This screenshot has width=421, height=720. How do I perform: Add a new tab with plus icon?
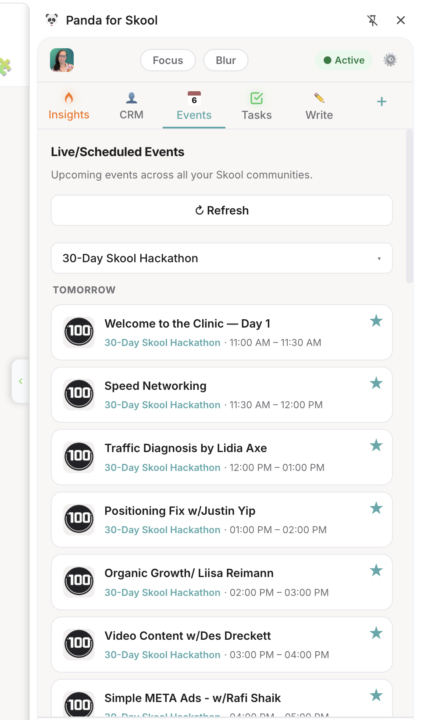click(x=382, y=102)
